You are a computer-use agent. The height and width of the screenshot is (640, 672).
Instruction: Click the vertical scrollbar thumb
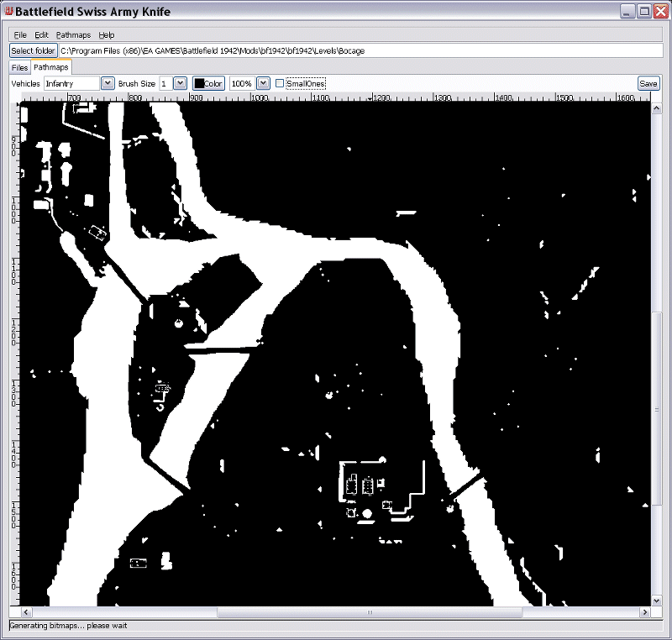pyautogui.click(x=657, y=409)
